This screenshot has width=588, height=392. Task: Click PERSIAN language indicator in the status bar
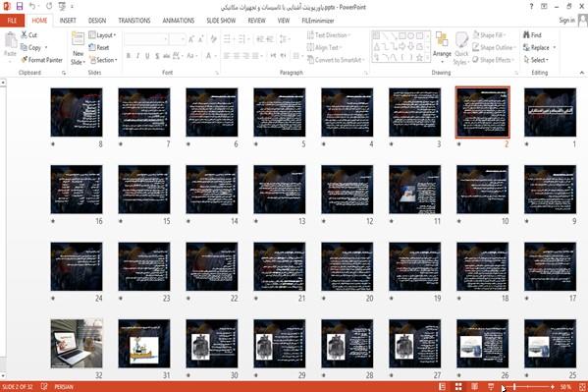click(64, 386)
